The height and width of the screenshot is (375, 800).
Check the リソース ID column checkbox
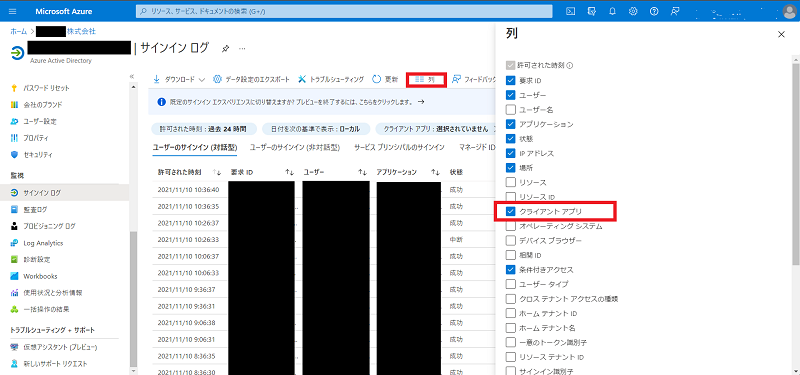511,196
